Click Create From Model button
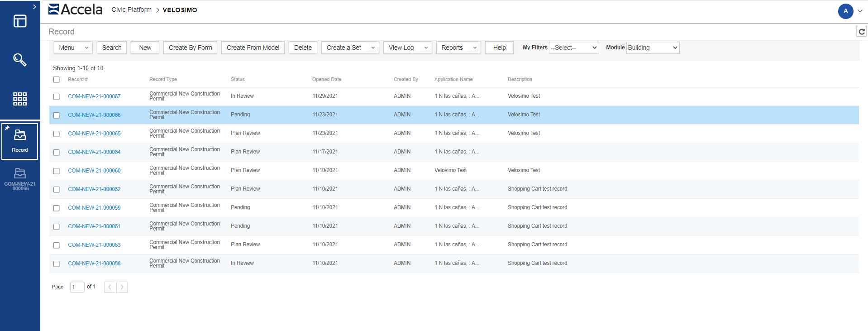868x331 pixels. point(253,48)
